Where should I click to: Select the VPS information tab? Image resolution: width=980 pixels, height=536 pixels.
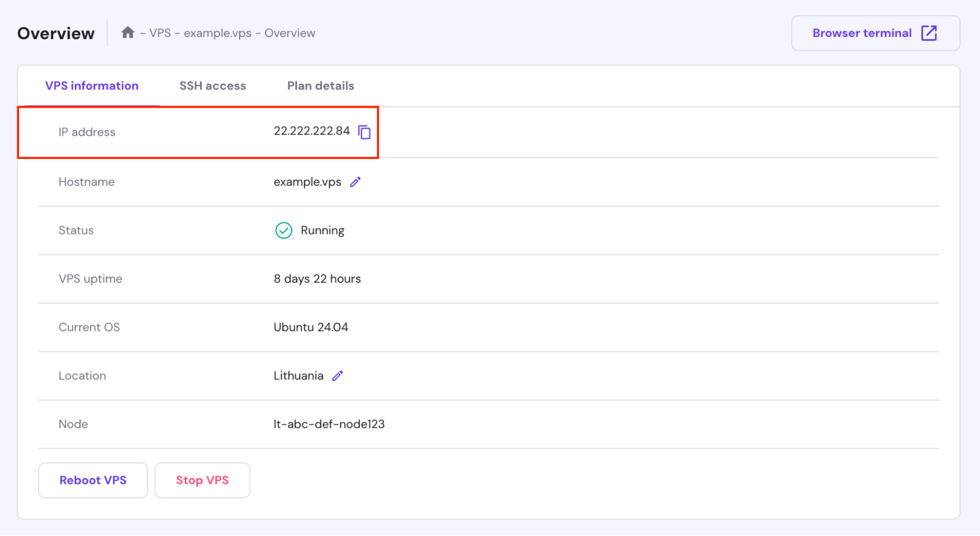(92, 86)
